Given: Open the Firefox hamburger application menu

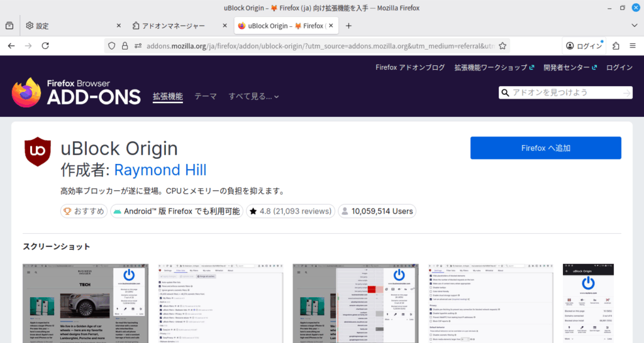Looking at the screenshot, I should (x=633, y=46).
